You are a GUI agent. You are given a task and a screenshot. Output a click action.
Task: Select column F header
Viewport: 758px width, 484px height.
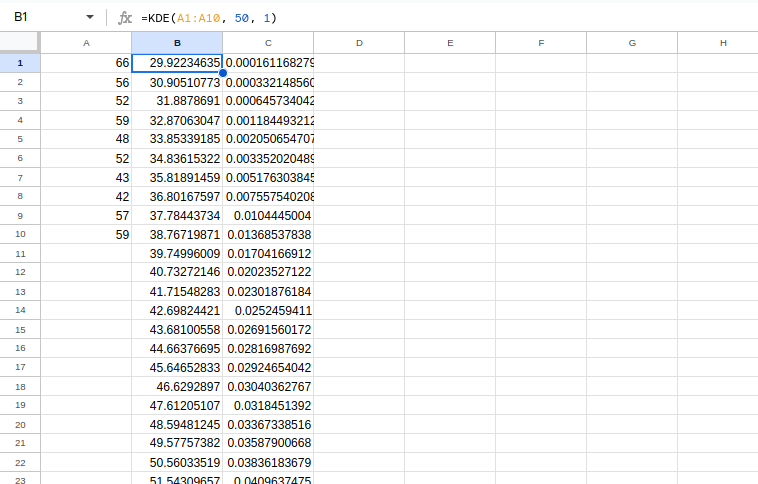tap(541, 43)
